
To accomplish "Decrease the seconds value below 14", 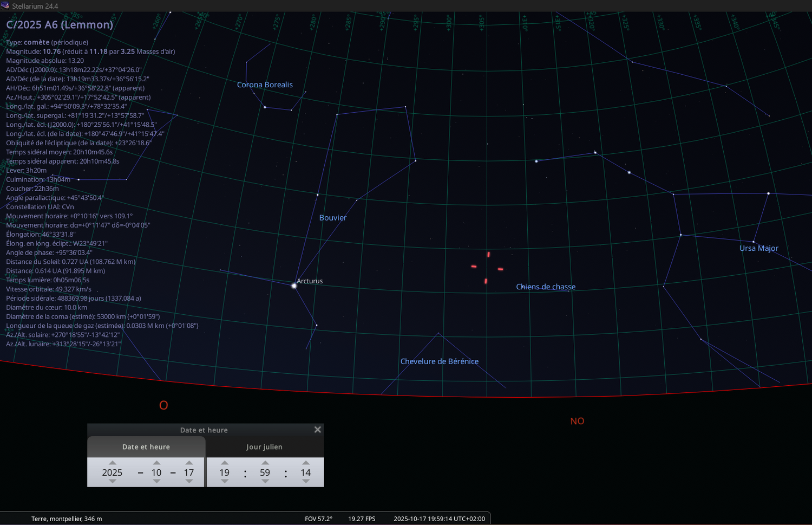I will (306, 481).
